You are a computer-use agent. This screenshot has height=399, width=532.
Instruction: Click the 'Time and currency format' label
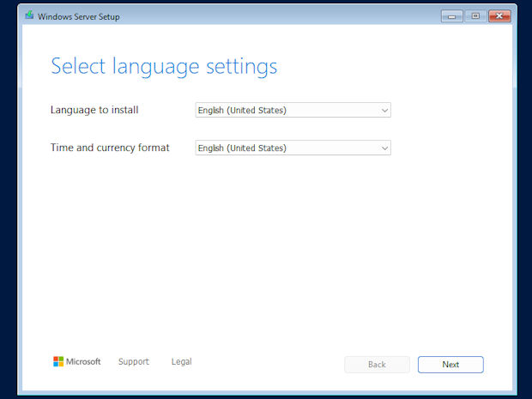(110, 148)
